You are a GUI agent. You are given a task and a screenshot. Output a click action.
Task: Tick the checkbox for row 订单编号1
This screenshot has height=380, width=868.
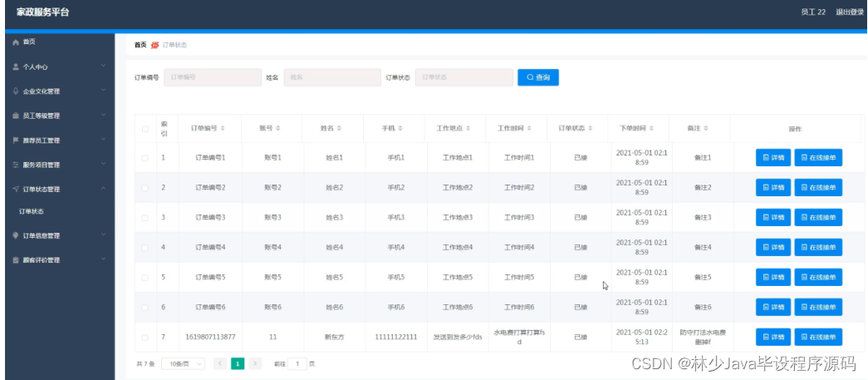(x=145, y=158)
